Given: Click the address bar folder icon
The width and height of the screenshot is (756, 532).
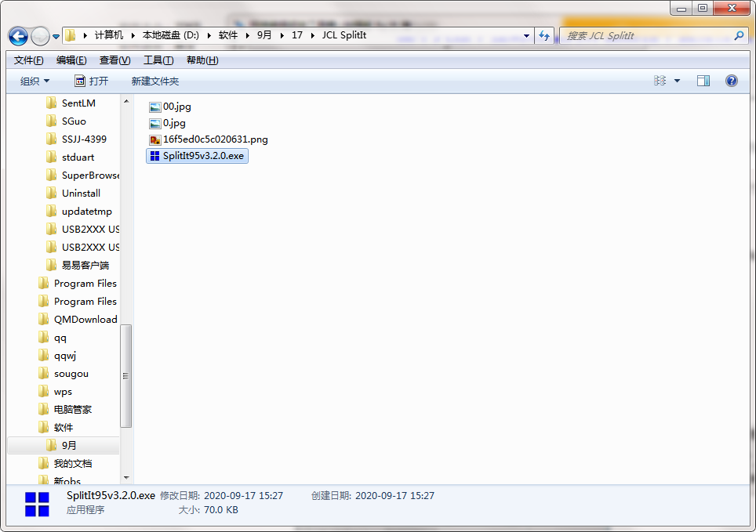Looking at the screenshot, I should [71, 35].
